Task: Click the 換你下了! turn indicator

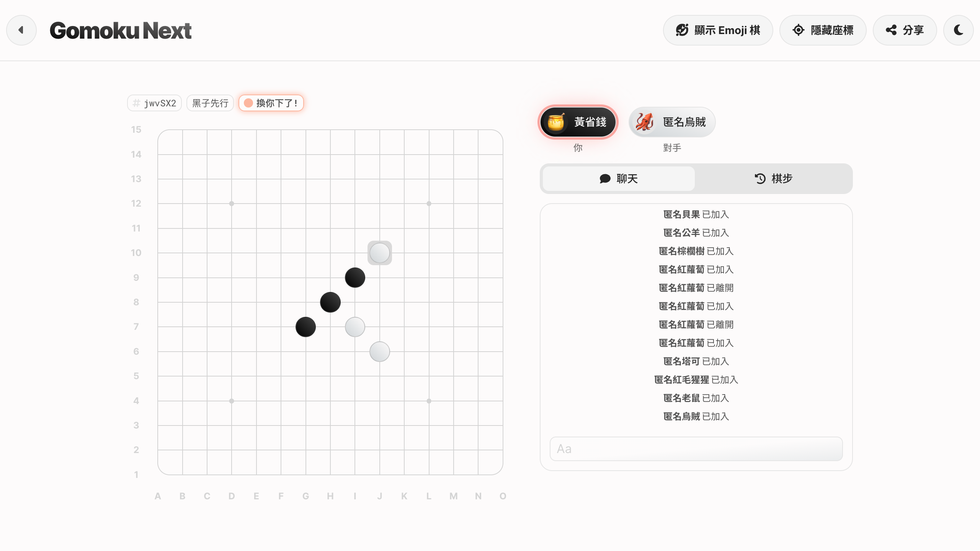Action: tap(271, 103)
